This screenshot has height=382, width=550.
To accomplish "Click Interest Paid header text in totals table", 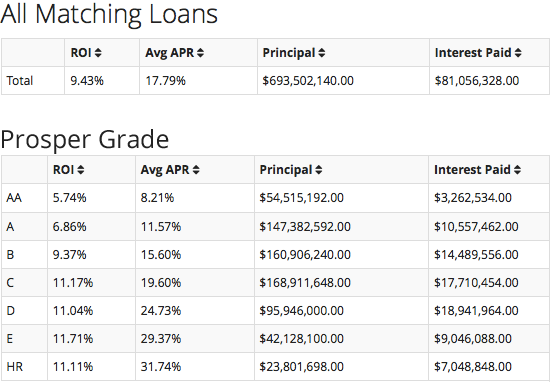I will click(473, 53).
